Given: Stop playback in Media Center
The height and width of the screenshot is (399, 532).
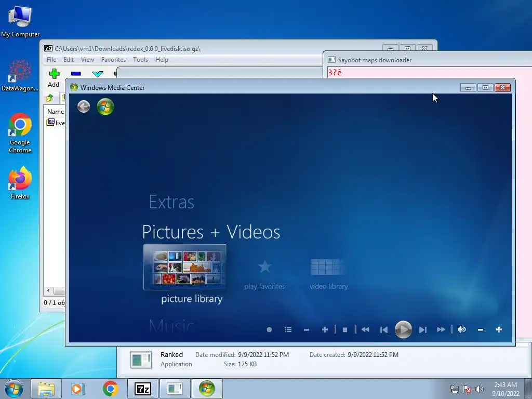Looking at the screenshot, I should point(345,329).
